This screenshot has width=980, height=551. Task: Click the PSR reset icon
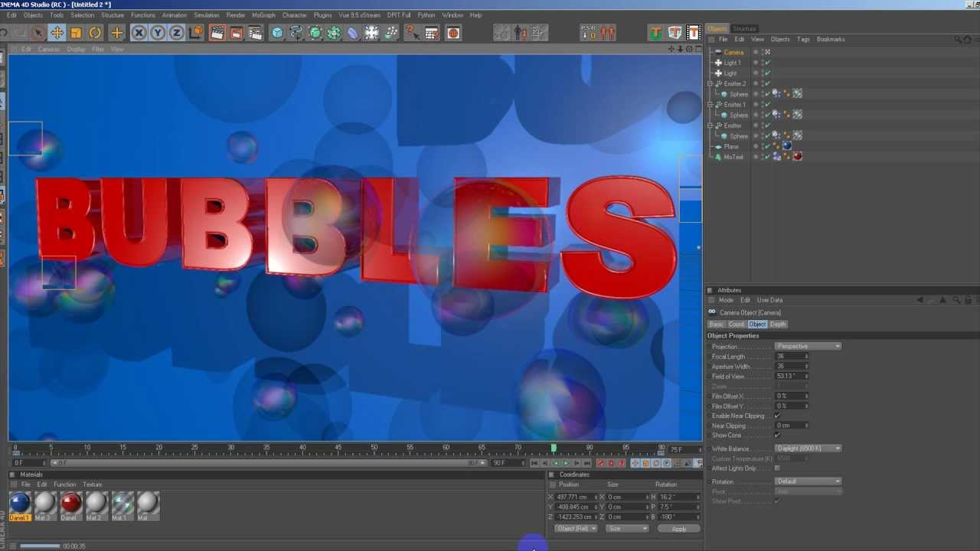tap(588, 32)
